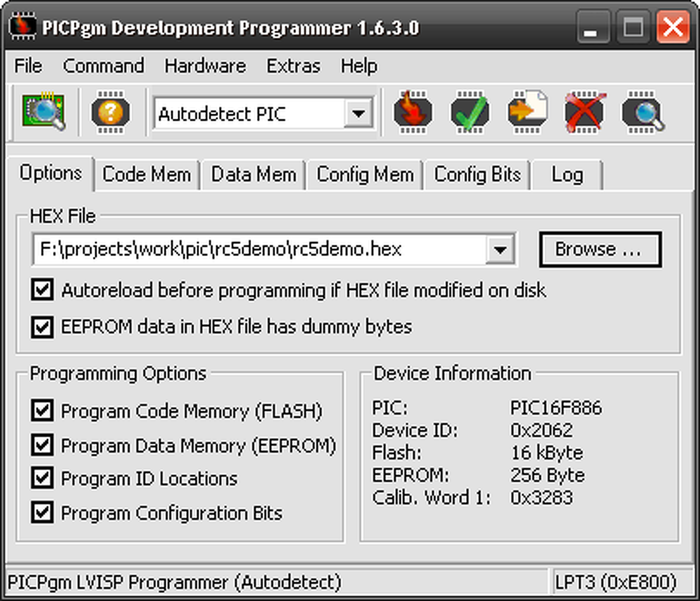This screenshot has width=700, height=601.
Task: Switch to the Log tab
Action: click(567, 175)
